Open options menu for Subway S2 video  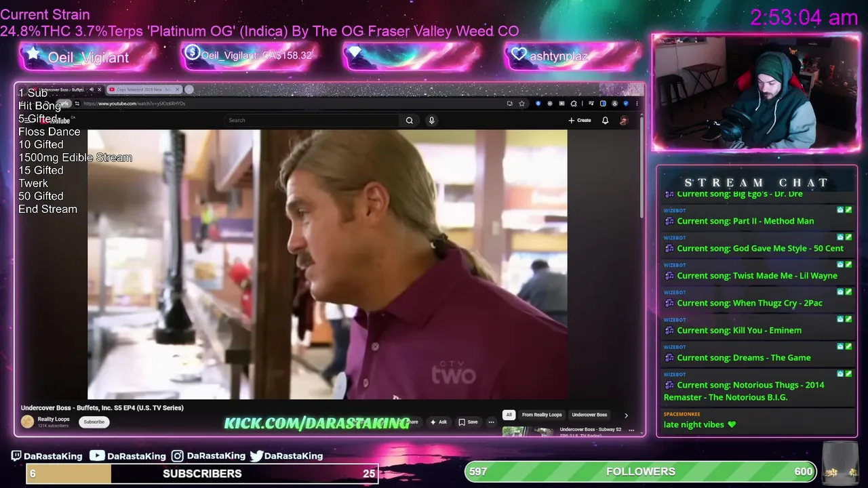click(x=631, y=430)
